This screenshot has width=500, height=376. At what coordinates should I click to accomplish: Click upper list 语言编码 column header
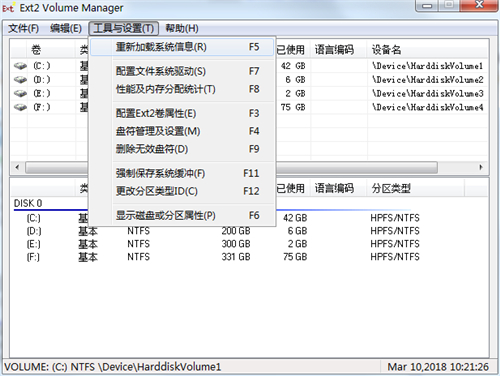[x=339, y=50]
